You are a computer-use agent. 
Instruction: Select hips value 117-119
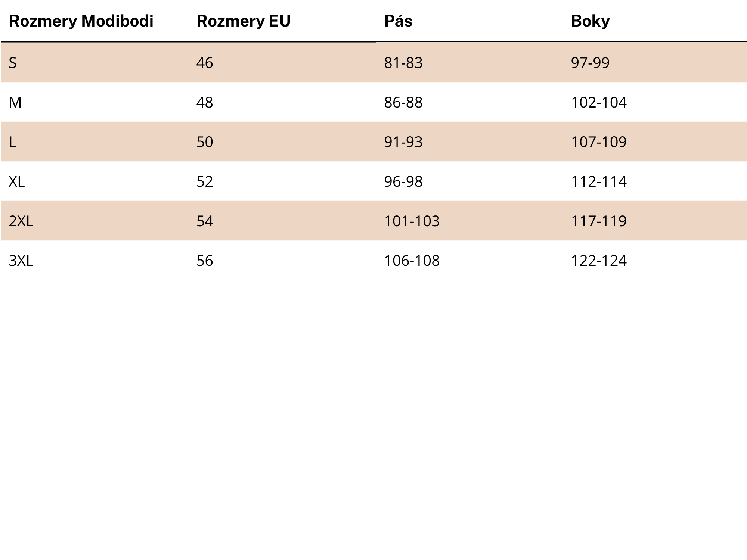pos(599,221)
